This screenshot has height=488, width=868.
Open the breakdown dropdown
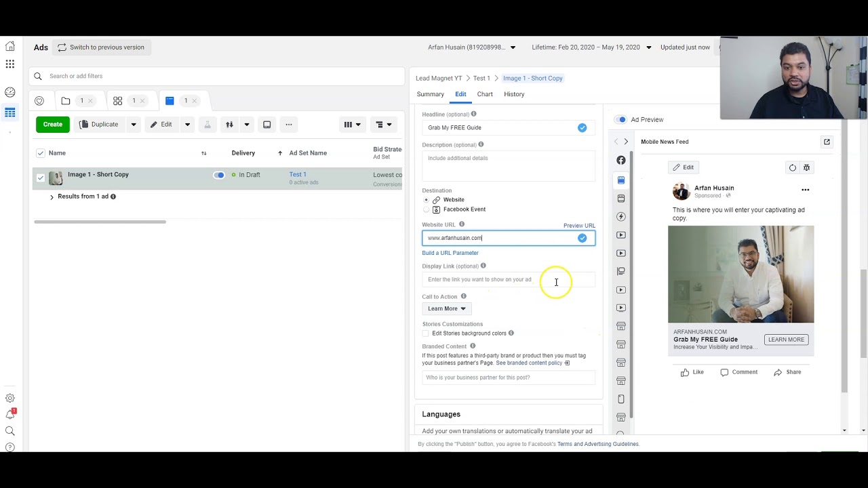click(384, 125)
